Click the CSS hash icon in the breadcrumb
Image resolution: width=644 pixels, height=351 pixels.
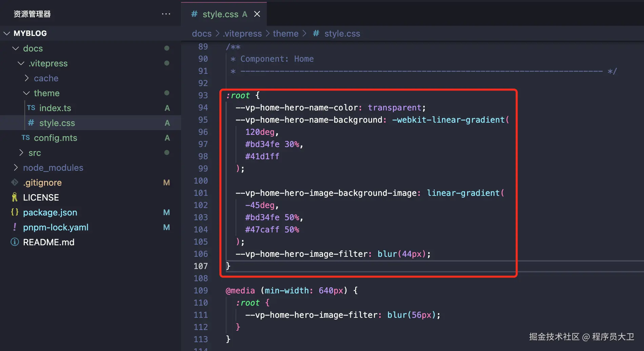[x=316, y=33]
